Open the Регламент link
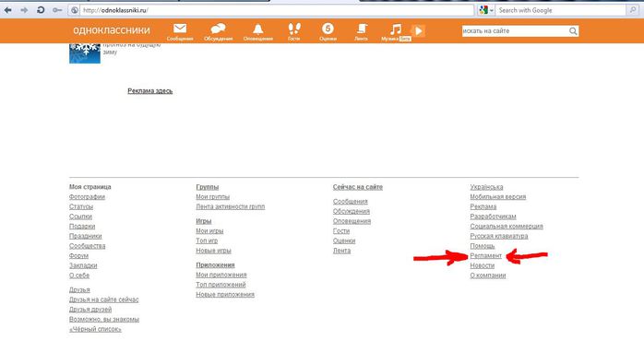The image size is (644, 340). tap(486, 256)
